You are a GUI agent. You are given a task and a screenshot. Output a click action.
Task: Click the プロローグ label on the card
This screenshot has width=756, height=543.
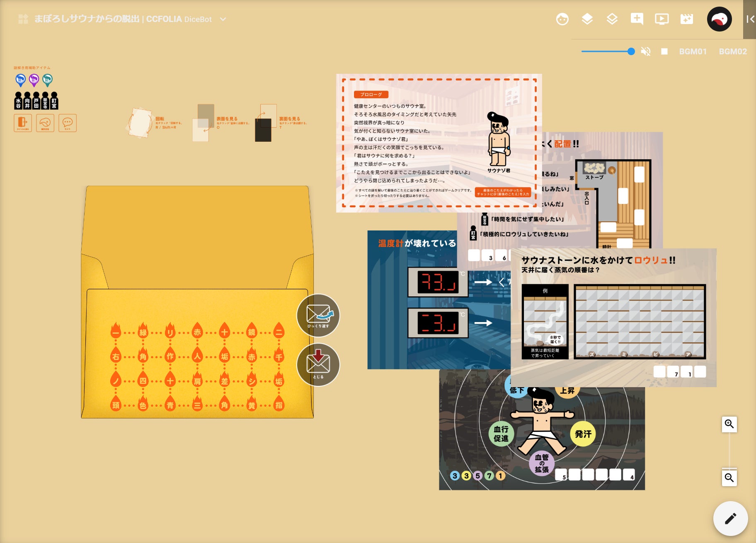[371, 95]
